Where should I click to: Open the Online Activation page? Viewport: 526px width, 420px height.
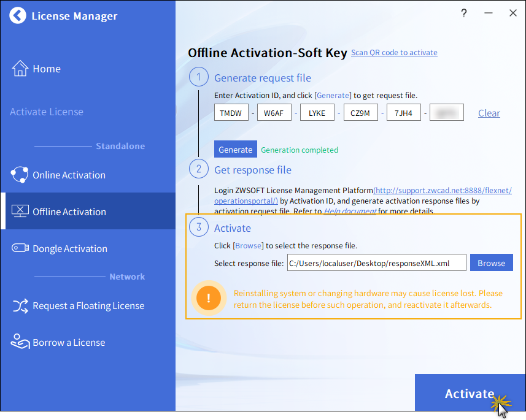point(69,175)
